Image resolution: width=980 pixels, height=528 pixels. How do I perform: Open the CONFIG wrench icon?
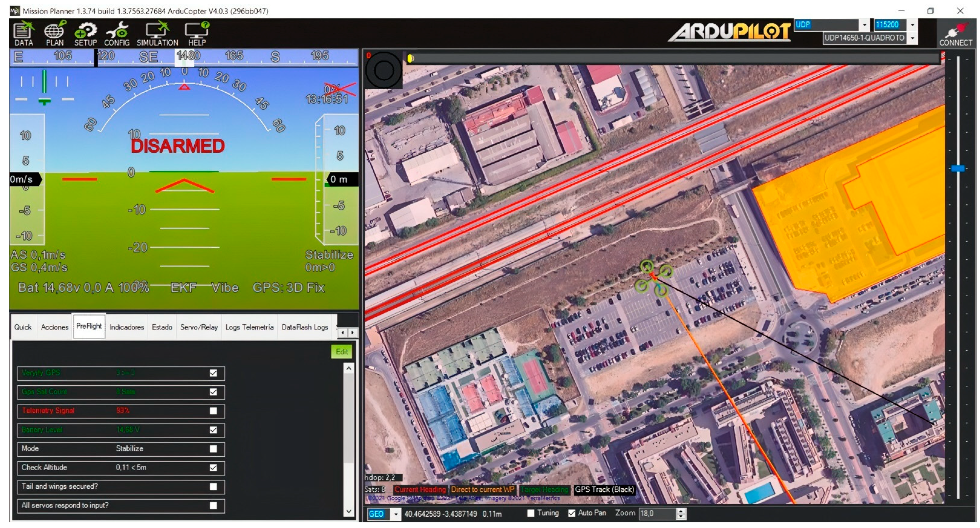coord(117,34)
